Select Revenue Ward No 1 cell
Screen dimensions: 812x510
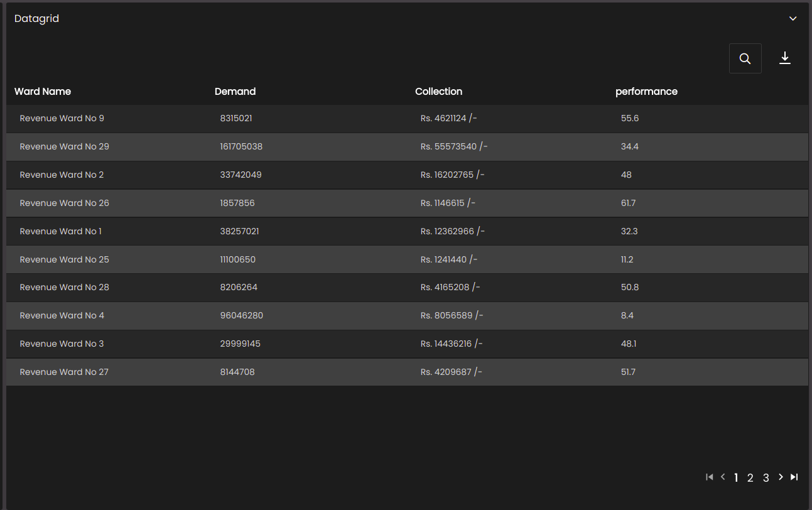click(x=61, y=231)
